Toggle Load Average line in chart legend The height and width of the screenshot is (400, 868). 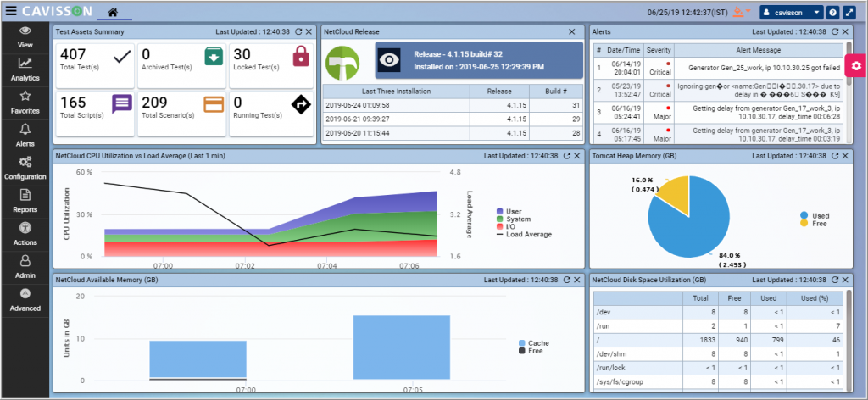(524, 234)
